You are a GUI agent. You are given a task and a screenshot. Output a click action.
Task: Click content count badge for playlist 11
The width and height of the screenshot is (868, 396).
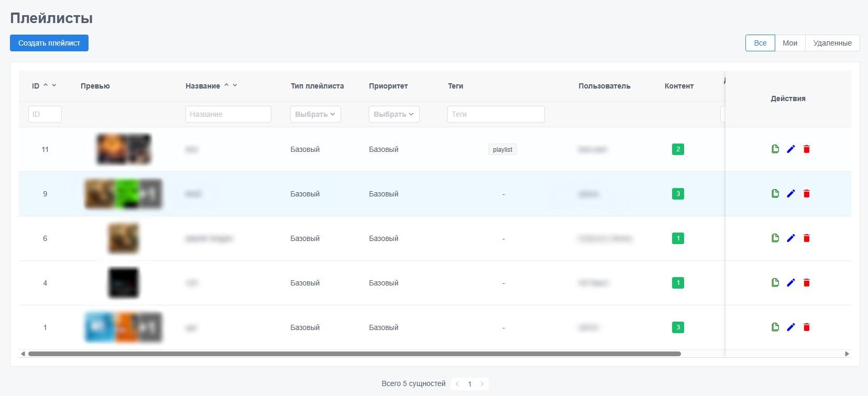678,149
